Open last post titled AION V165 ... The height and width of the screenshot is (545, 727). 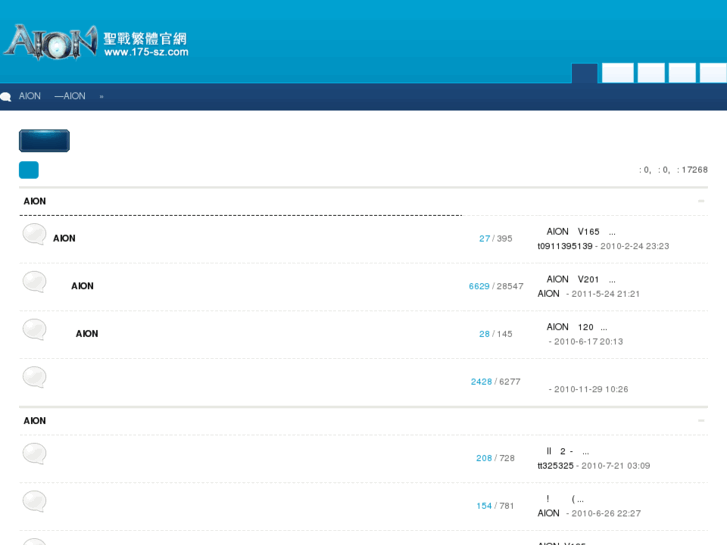[581, 231]
